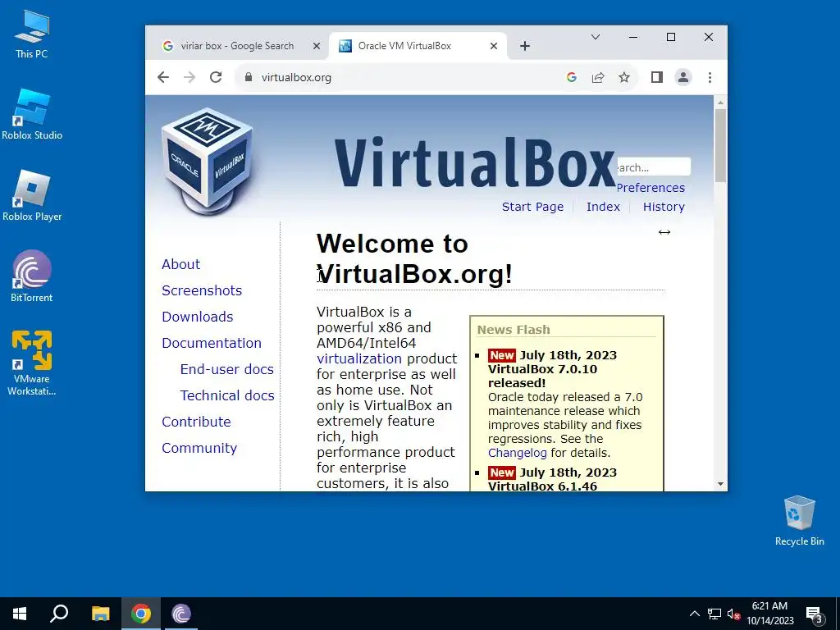Reload the virtualbox.org page

pos(216,77)
